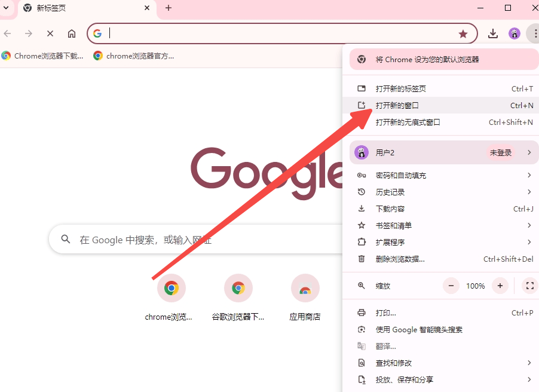Expand 投放、保存和分享 chevron arrow
Image resolution: width=539 pixels, height=392 pixels.
529,379
